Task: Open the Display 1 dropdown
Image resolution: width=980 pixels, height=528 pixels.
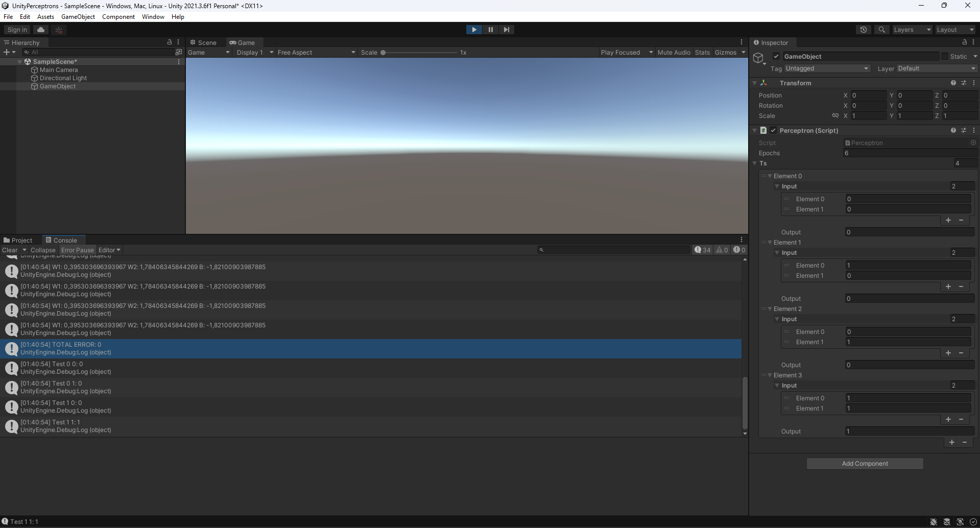Action: coord(255,52)
